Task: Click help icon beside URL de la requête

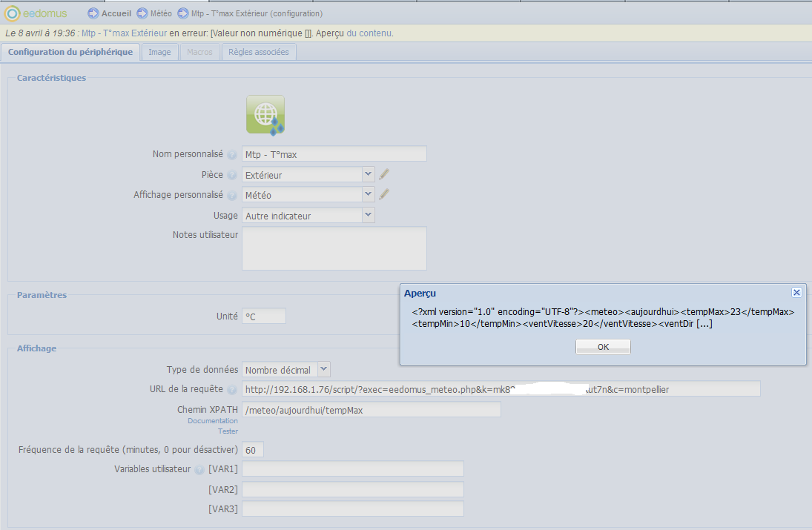Action: (232, 390)
